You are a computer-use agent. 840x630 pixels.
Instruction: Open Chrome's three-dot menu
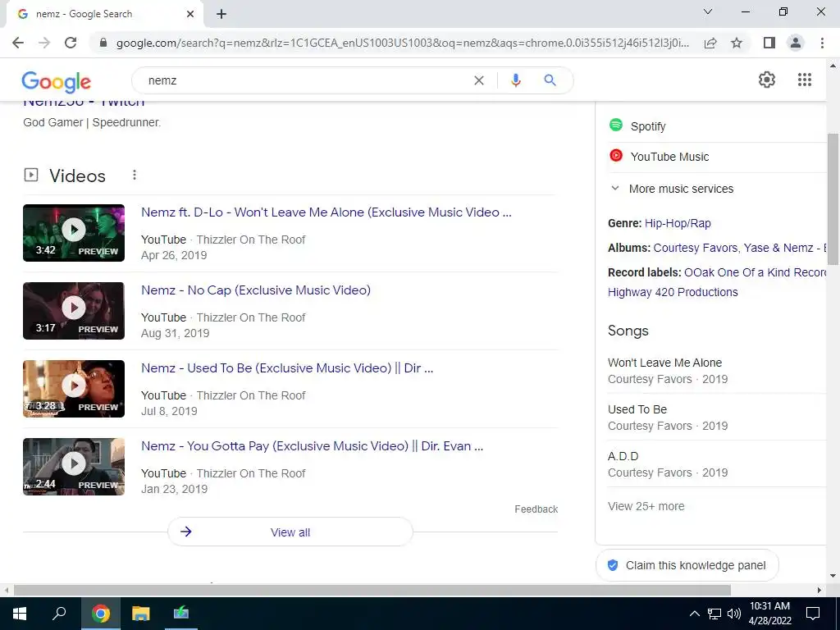coord(822,43)
